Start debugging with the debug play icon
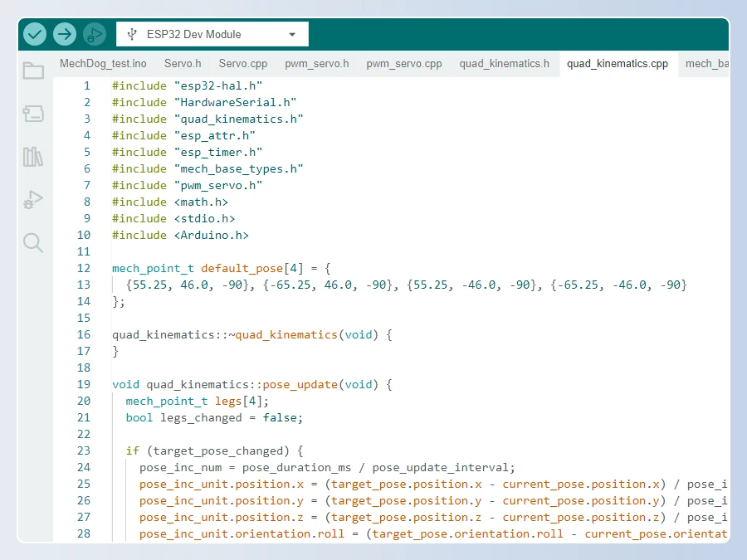The image size is (747, 560). click(95, 34)
